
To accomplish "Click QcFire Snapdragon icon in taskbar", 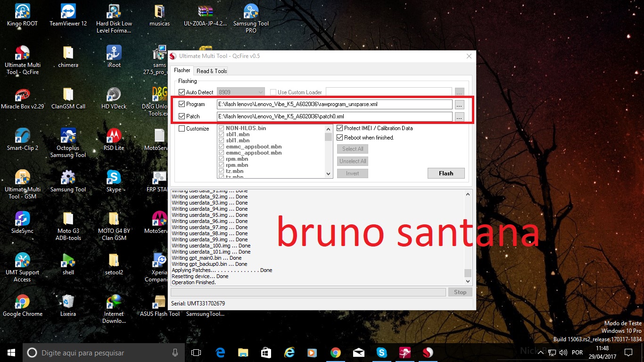I will [x=428, y=352].
